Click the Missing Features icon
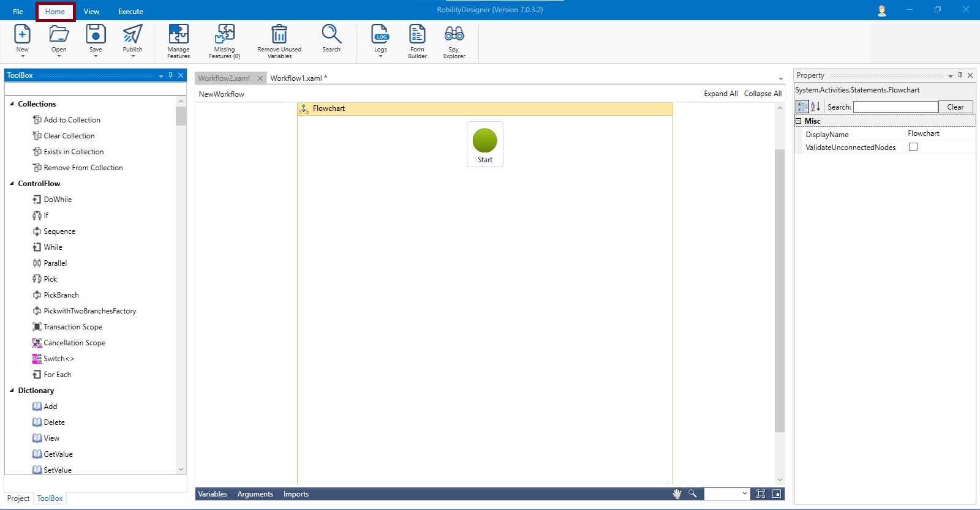This screenshot has width=980, height=510. coord(224,35)
